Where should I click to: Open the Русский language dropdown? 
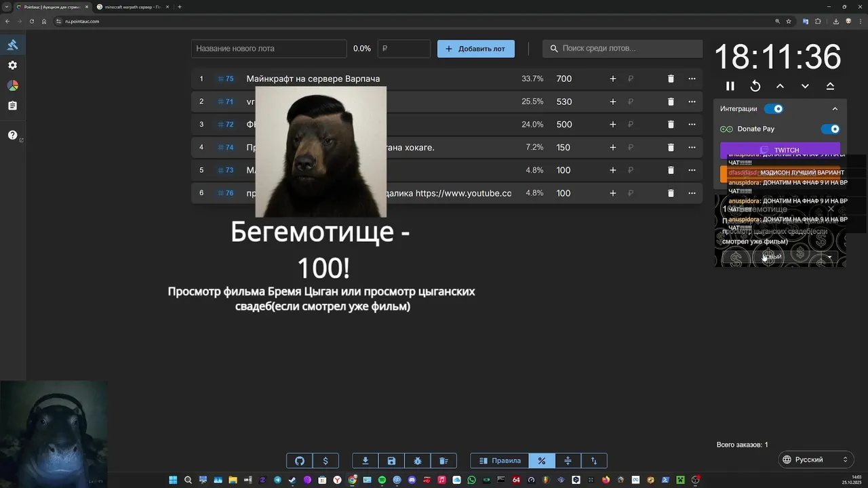pos(816,460)
